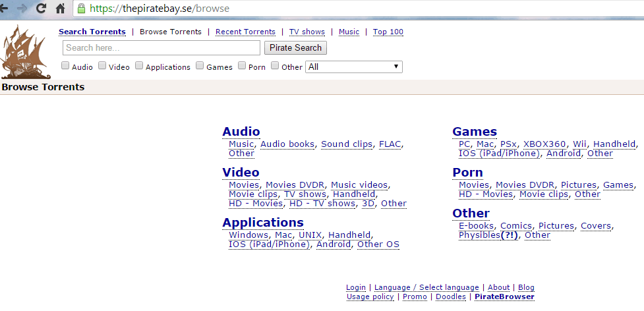Browse Windows applications subcategory
This screenshot has height=311, width=644.
(249, 235)
